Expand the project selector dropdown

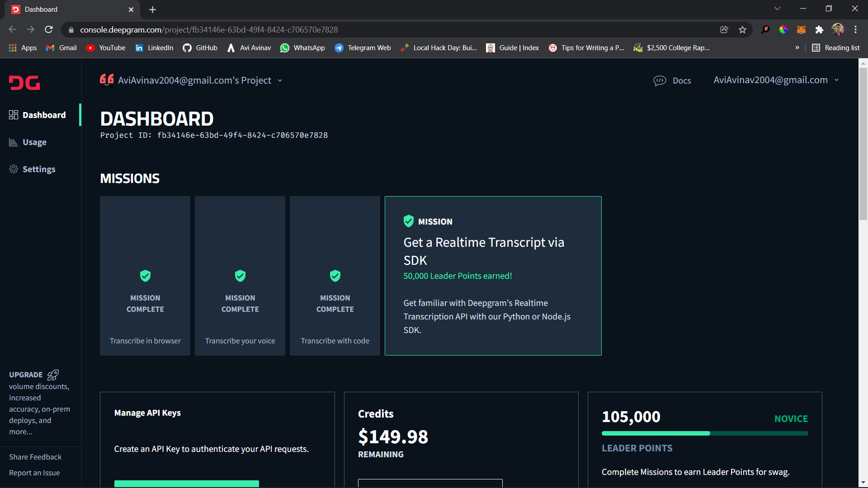point(280,80)
